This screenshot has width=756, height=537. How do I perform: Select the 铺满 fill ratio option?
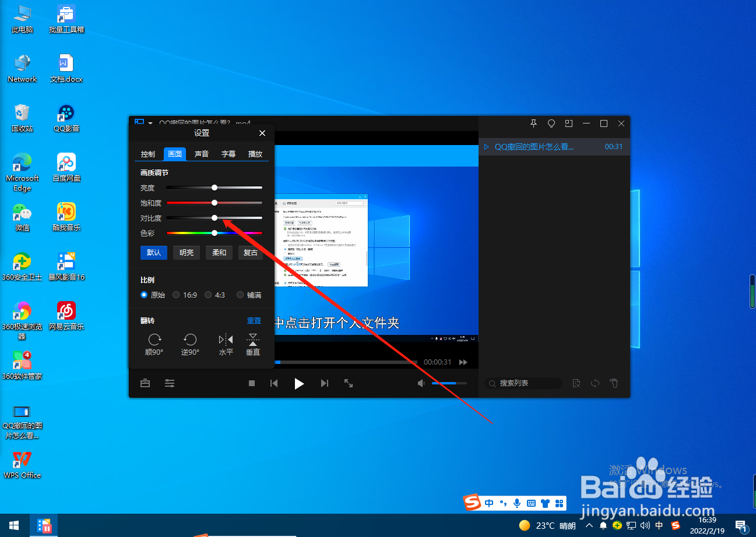[249, 295]
